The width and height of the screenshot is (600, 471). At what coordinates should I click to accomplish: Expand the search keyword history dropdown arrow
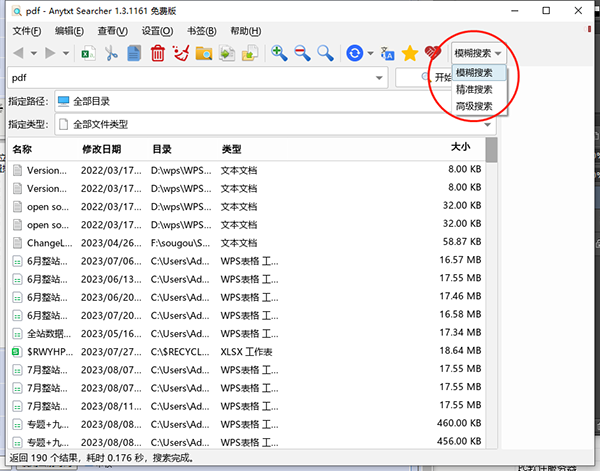[379, 78]
